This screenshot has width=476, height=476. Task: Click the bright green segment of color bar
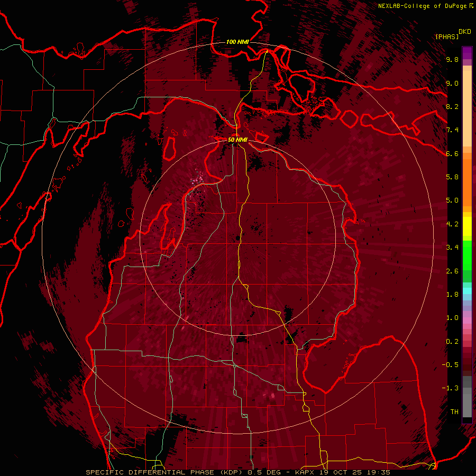(467, 255)
